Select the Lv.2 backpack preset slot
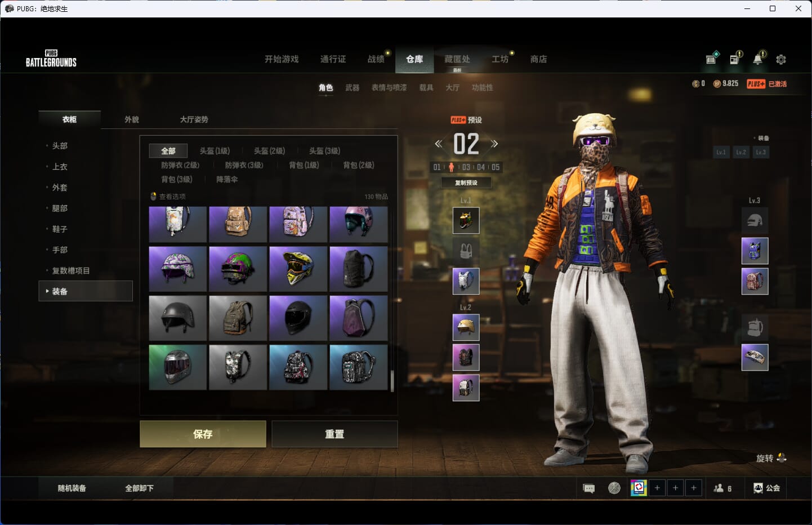The image size is (812, 525). click(x=466, y=388)
